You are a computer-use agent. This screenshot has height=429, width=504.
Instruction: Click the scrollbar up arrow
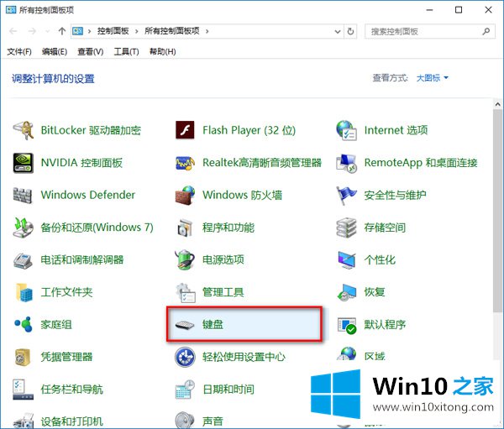[498, 104]
